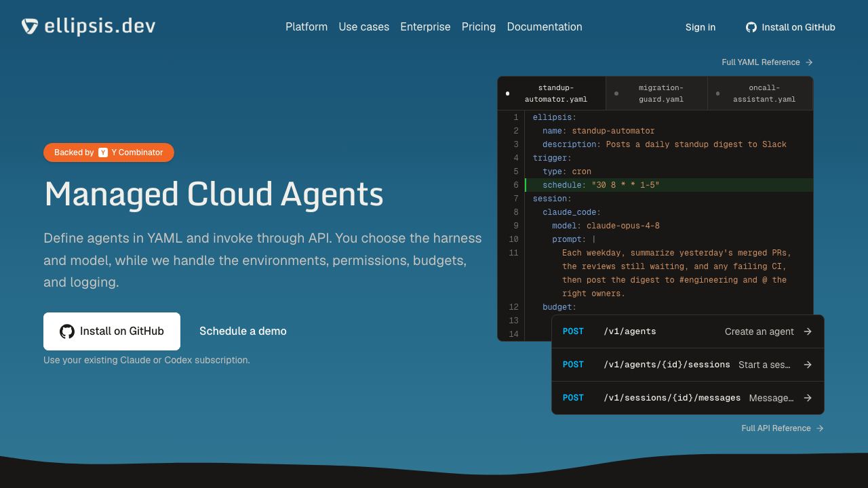The image size is (868, 488).
Task: Click the arrow beside Full YAML Reference
Action: pos(809,62)
